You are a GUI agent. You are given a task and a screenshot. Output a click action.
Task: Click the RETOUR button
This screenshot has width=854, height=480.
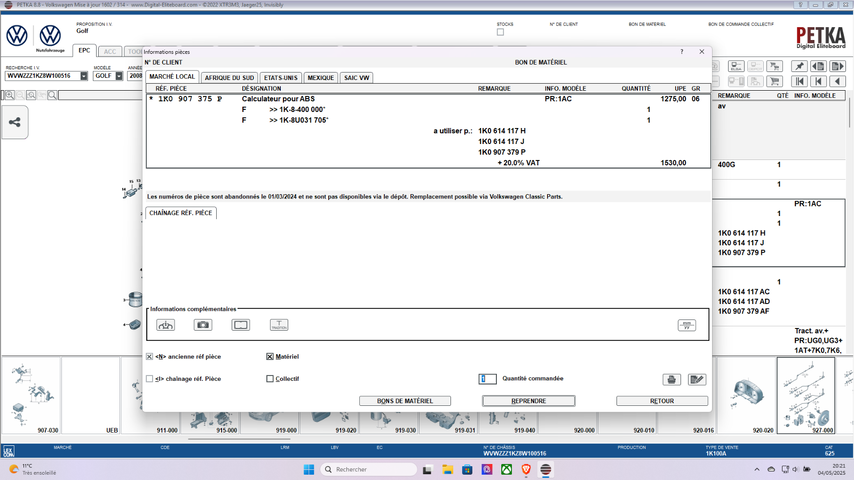click(662, 401)
